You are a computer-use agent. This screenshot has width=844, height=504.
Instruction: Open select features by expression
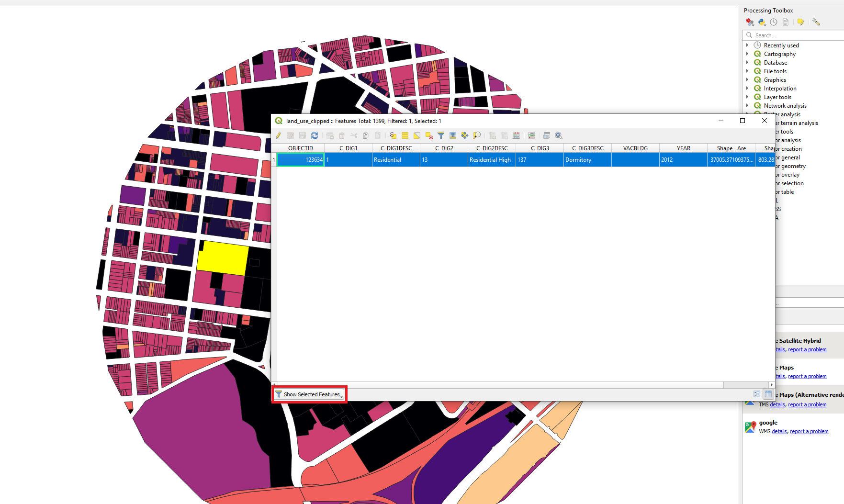(x=393, y=135)
